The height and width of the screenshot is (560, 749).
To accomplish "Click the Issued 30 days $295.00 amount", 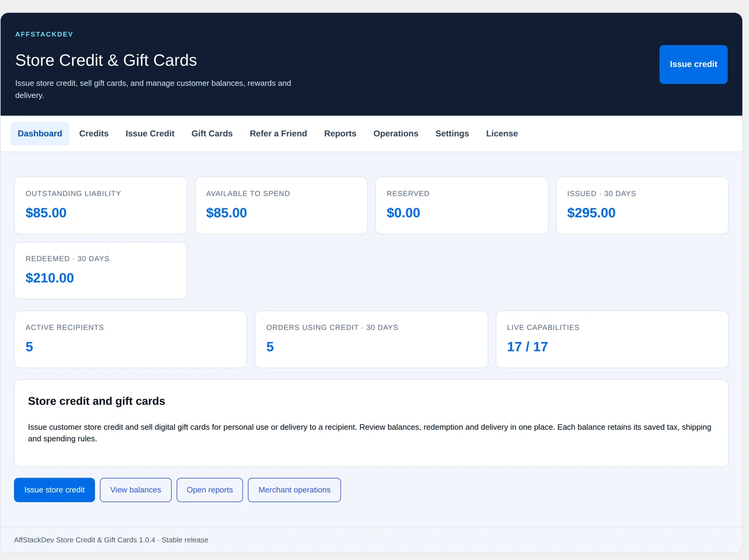I will click(591, 213).
